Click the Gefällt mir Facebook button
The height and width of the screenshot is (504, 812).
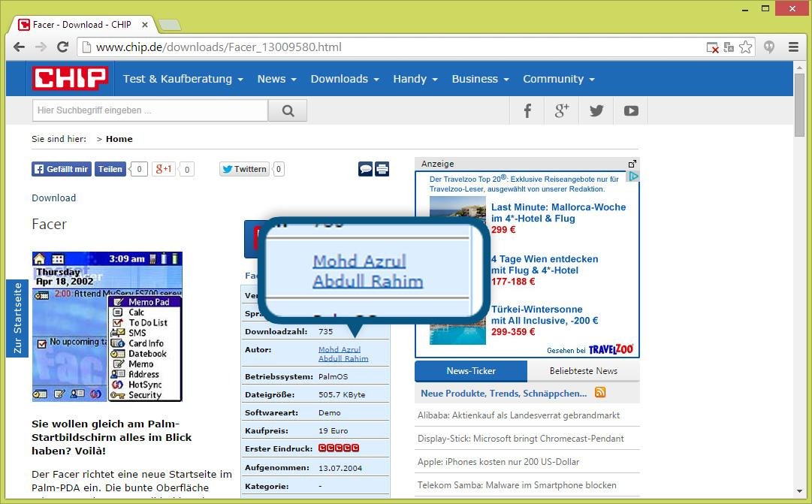tap(62, 169)
